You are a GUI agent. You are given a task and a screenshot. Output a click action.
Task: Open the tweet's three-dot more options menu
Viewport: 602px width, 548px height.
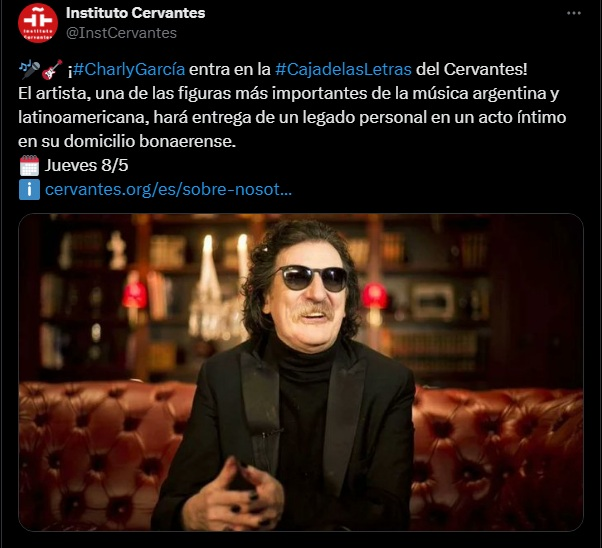(574, 13)
